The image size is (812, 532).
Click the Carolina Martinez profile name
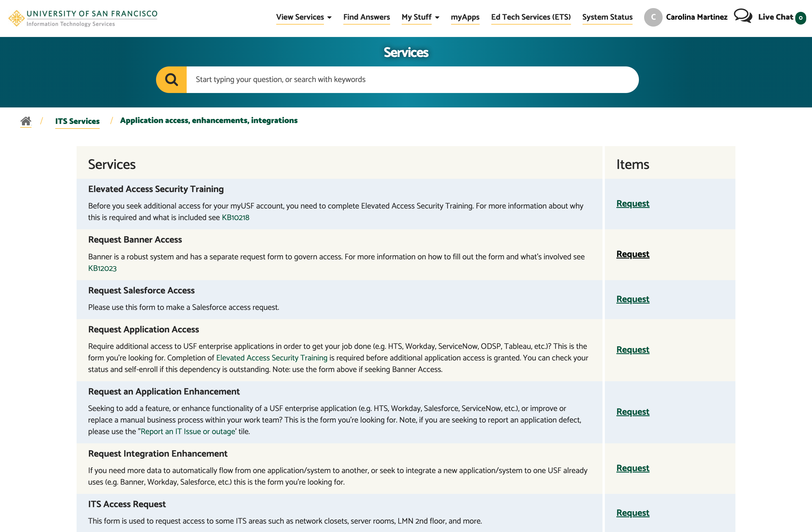[696, 17]
